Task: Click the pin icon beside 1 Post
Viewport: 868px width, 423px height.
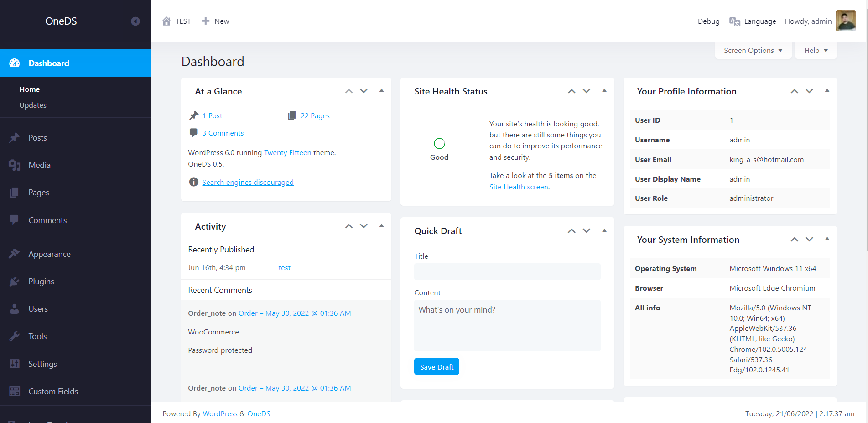Action: click(x=194, y=115)
